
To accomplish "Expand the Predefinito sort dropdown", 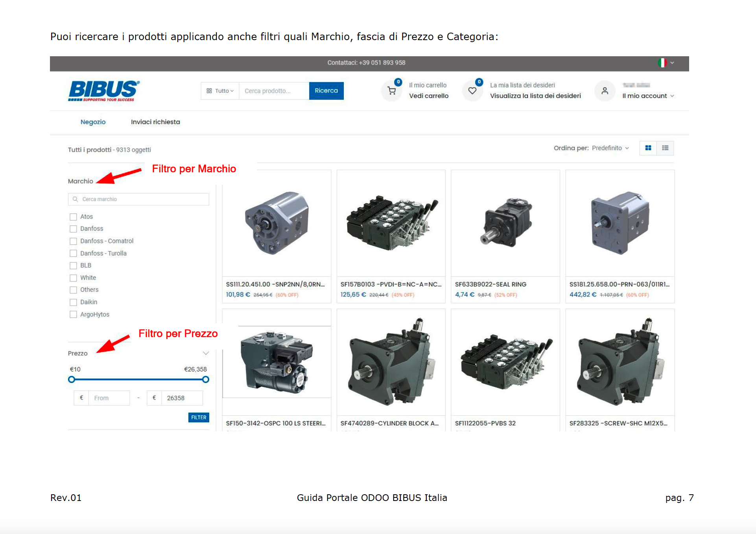I will click(610, 148).
